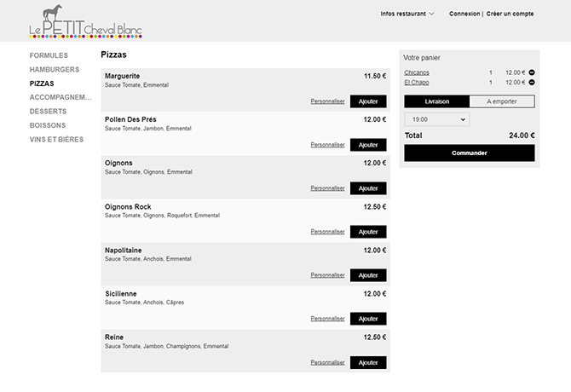Add the Marguerite pizza to cart
Viewport: 571px width, 392px height.
368,101
